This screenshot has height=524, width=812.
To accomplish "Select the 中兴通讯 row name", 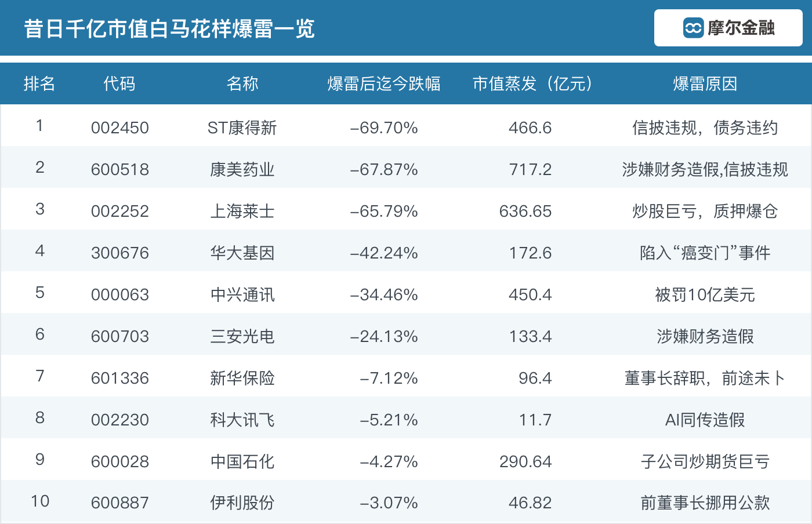I will pos(242,294).
